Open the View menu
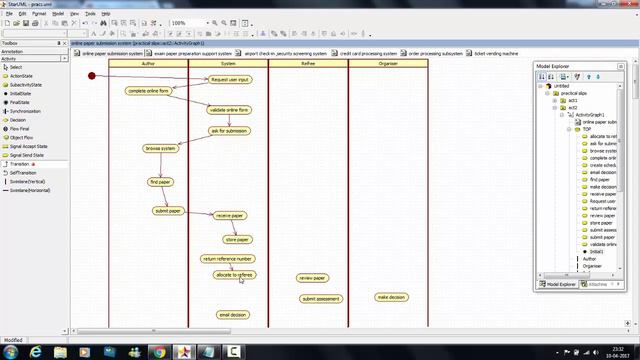Screen dimensions: 640x360 coord(75,13)
